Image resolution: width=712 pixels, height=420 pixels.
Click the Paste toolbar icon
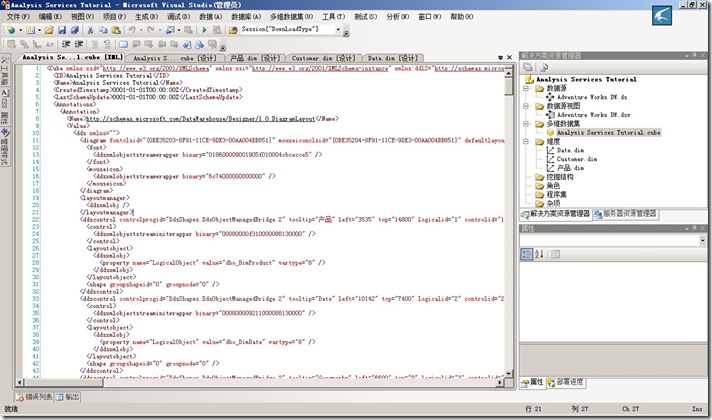(x=116, y=30)
